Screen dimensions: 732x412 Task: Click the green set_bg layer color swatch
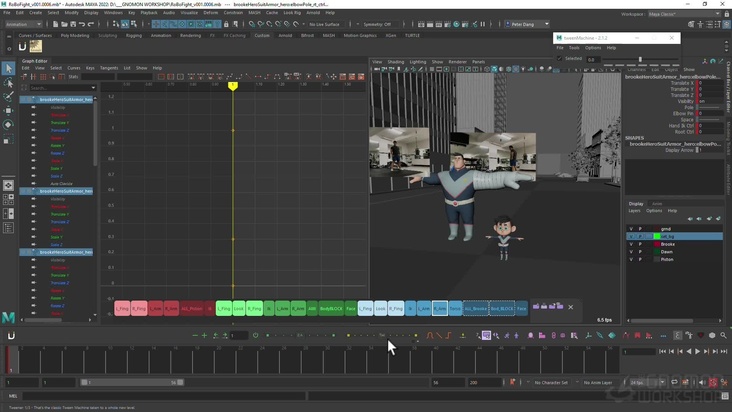[657, 237]
